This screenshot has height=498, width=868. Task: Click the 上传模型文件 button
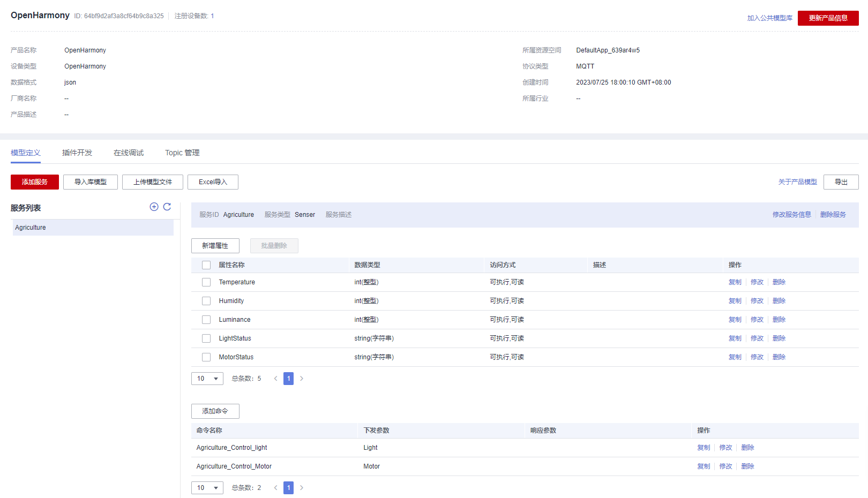point(153,182)
